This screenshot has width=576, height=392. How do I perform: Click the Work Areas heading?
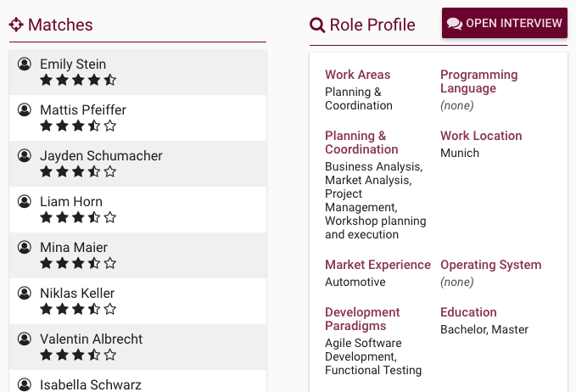(358, 75)
